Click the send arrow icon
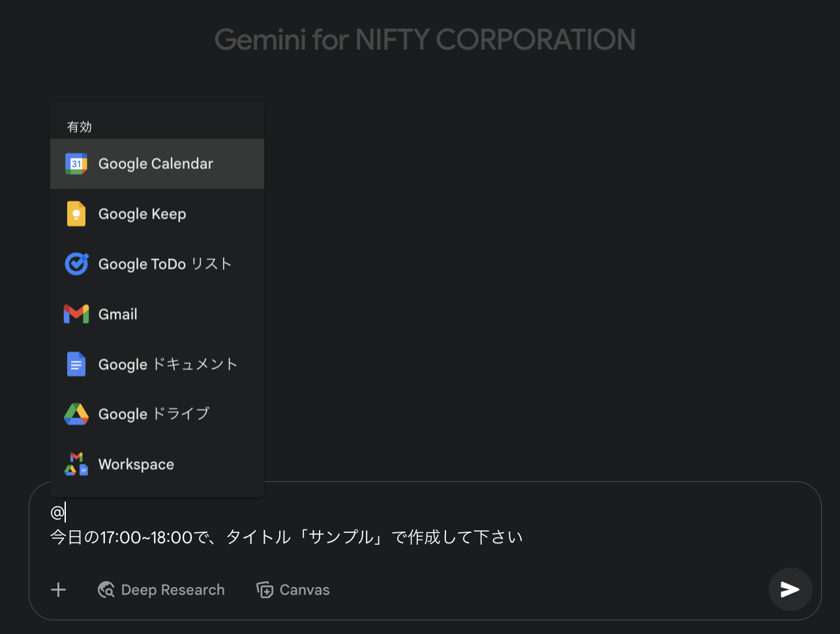 click(x=790, y=590)
